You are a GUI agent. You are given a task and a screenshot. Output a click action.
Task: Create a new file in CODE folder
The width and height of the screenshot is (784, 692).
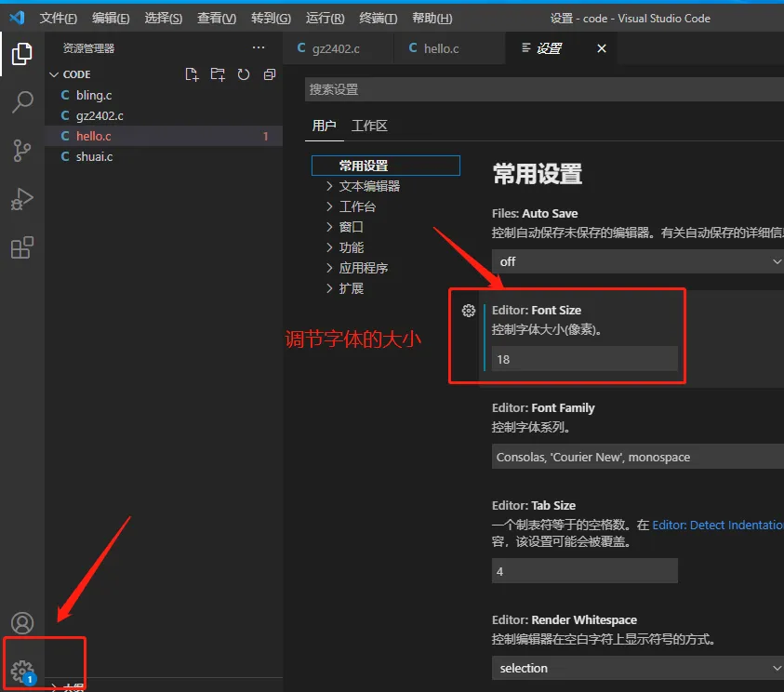tap(192, 74)
